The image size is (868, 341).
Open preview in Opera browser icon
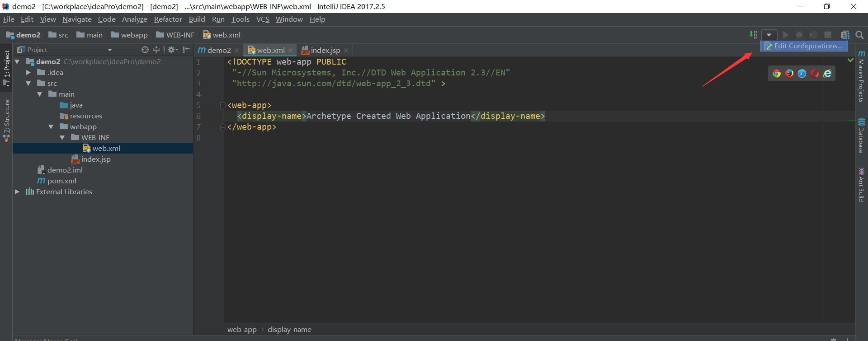tap(815, 74)
